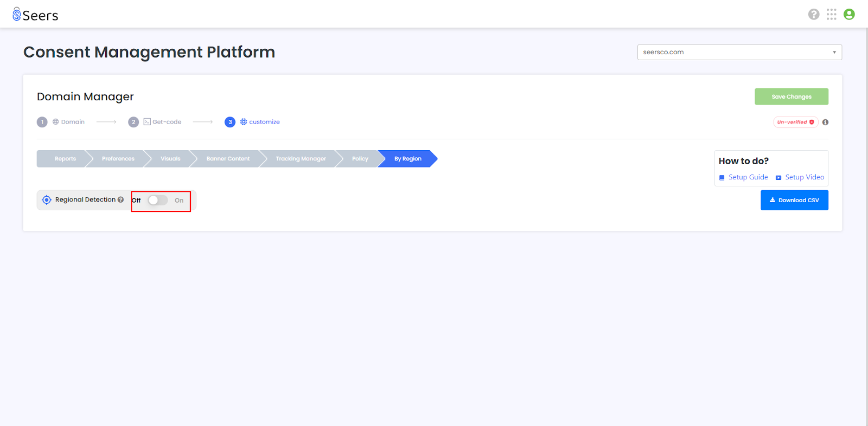Switch to the Tracking Manager tab
Image resolution: width=868 pixels, height=426 pixels.
coord(301,159)
